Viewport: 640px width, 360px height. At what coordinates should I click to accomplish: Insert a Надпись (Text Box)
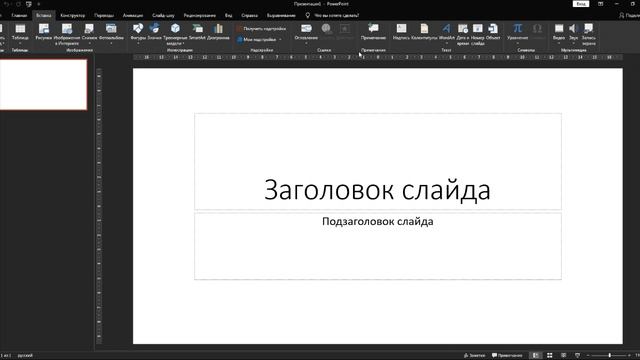pyautogui.click(x=401, y=32)
